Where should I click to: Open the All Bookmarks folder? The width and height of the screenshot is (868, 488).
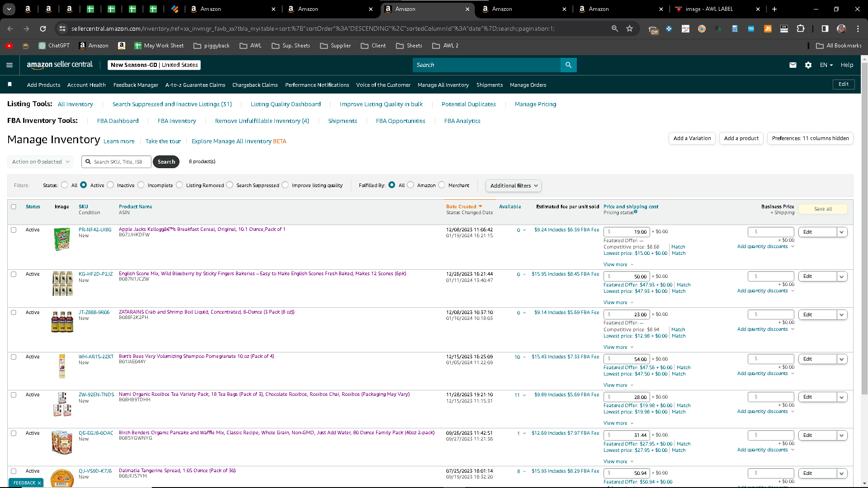tap(839, 46)
